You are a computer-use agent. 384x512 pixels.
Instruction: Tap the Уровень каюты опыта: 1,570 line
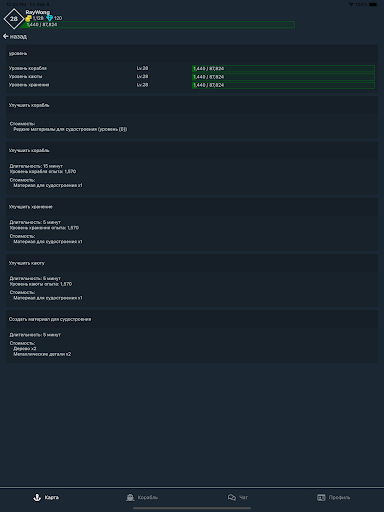41,284
